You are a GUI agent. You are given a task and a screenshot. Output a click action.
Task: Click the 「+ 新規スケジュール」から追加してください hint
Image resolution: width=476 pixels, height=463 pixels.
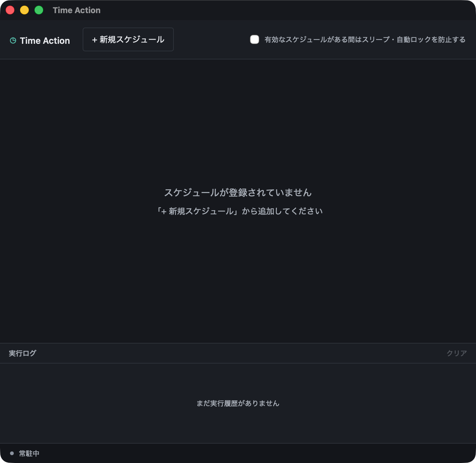click(x=240, y=211)
